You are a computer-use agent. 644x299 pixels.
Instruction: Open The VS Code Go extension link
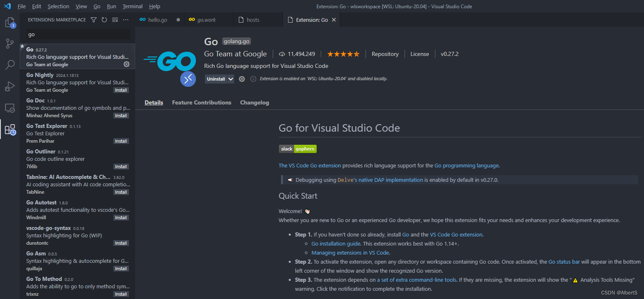pyautogui.click(x=310, y=165)
